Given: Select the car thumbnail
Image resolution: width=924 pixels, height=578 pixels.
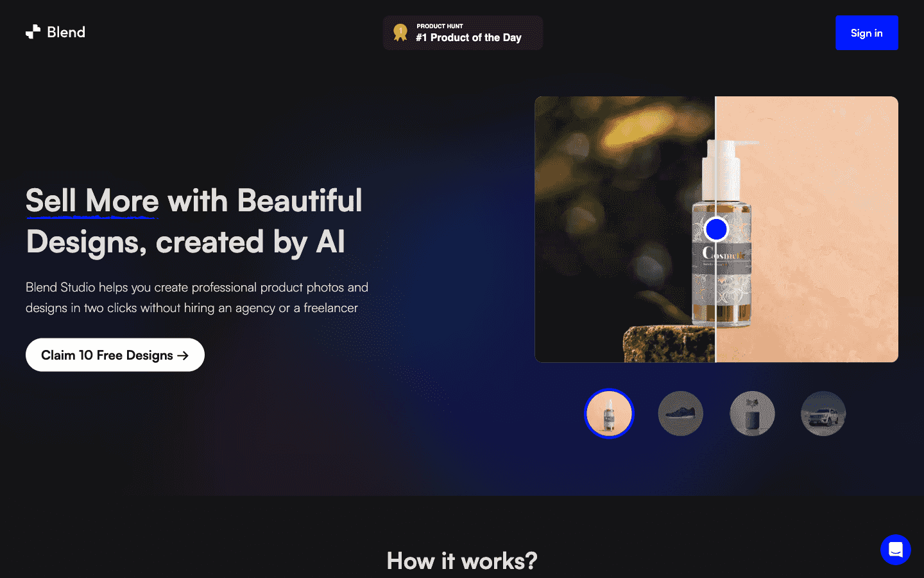Looking at the screenshot, I should click(x=823, y=414).
